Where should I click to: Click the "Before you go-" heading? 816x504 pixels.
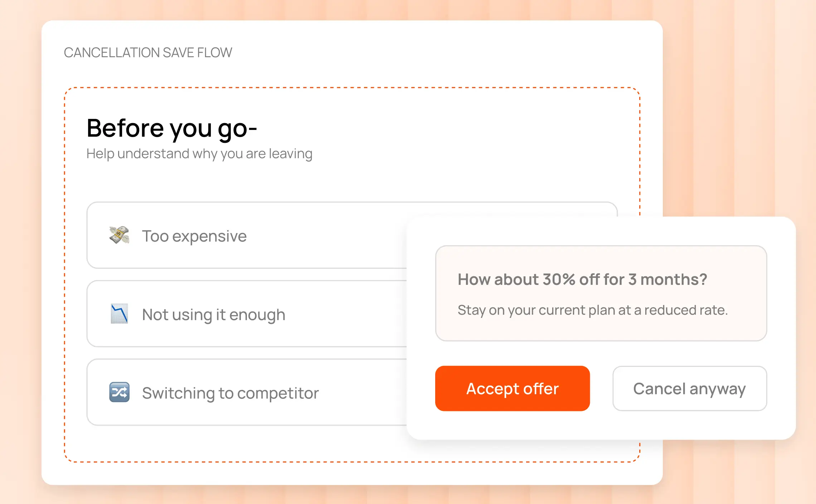[172, 128]
